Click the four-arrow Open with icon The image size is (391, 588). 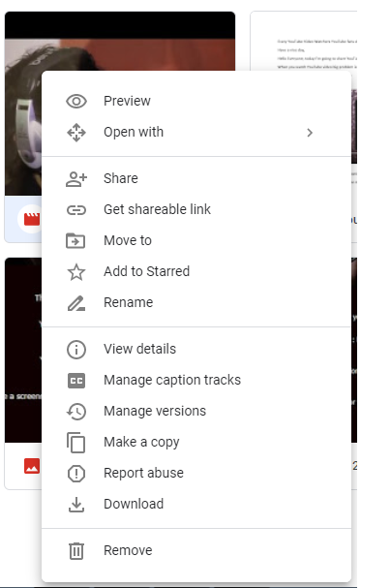(76, 133)
